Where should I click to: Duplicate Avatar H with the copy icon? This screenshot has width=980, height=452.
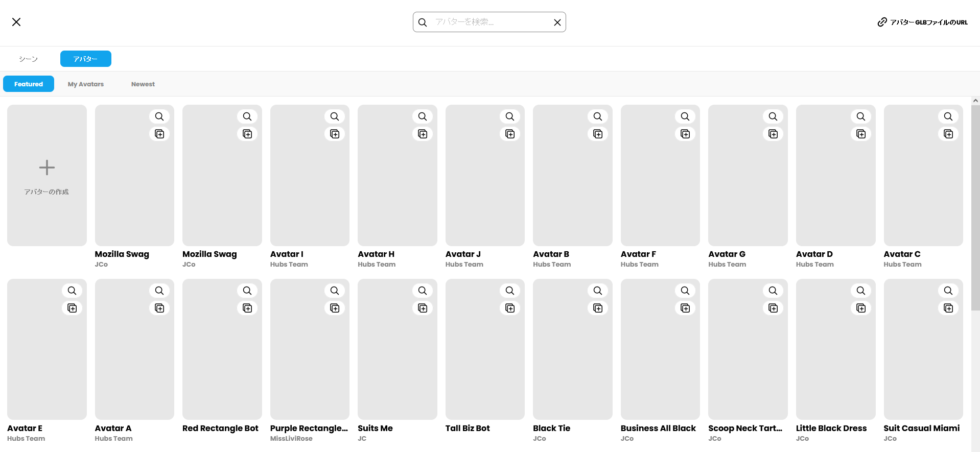pyautogui.click(x=423, y=134)
